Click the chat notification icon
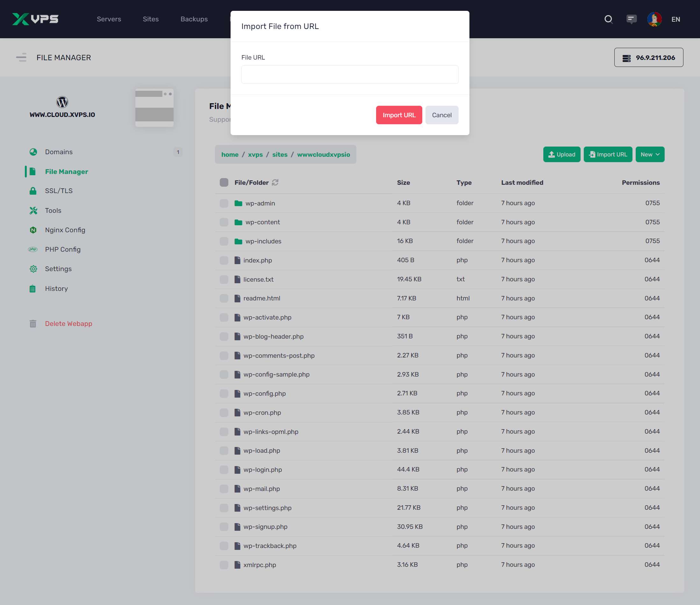Viewport: 700px width, 605px height. 632,19
